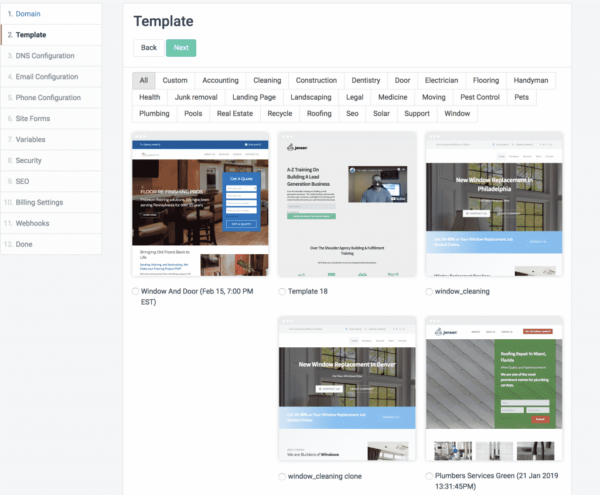Open the Miami roofing repair preview
This screenshot has width=600, height=495.
pos(494,389)
